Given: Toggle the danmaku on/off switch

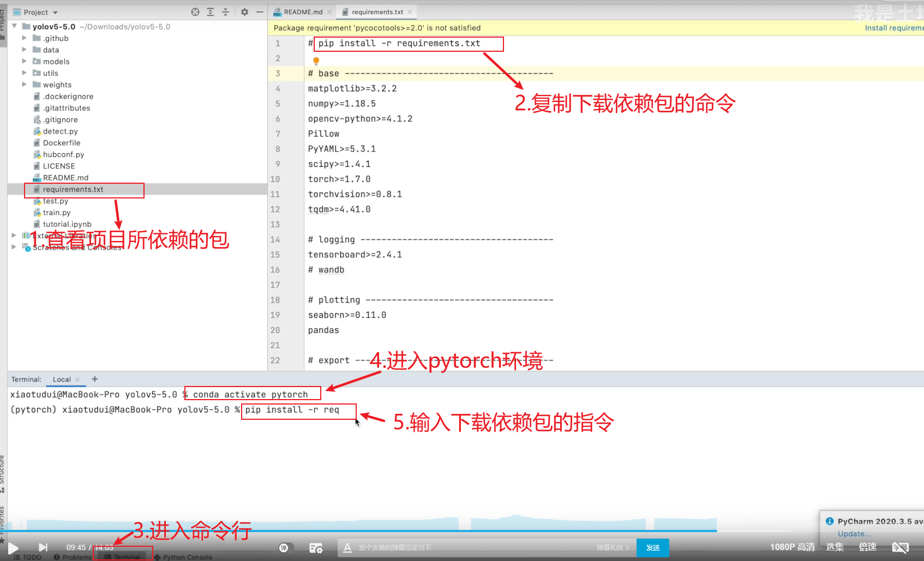Looking at the screenshot, I should point(286,547).
